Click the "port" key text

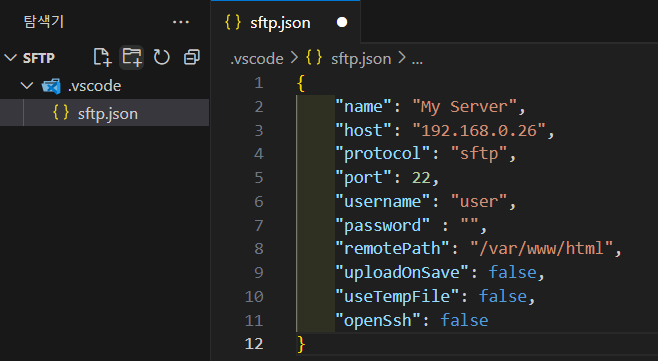coord(363,178)
